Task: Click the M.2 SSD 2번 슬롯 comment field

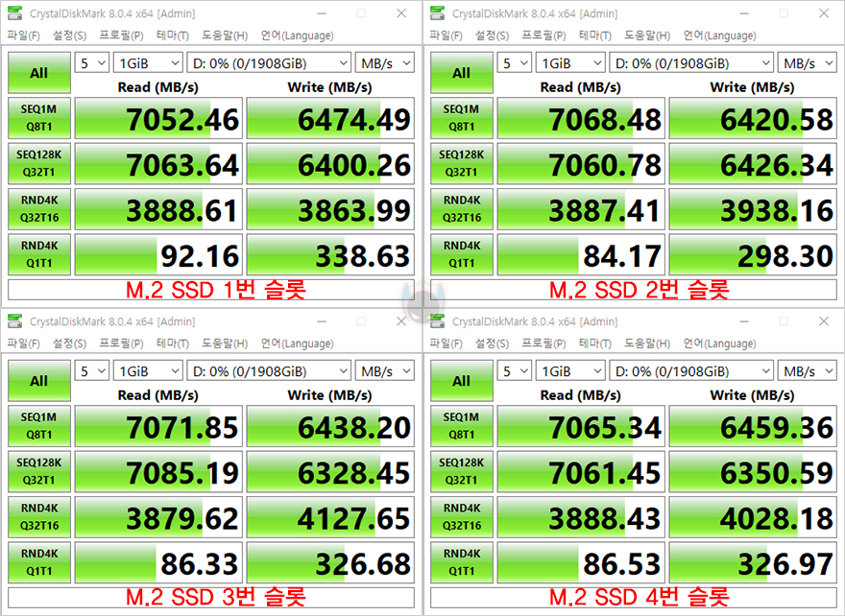Action: coord(634,290)
